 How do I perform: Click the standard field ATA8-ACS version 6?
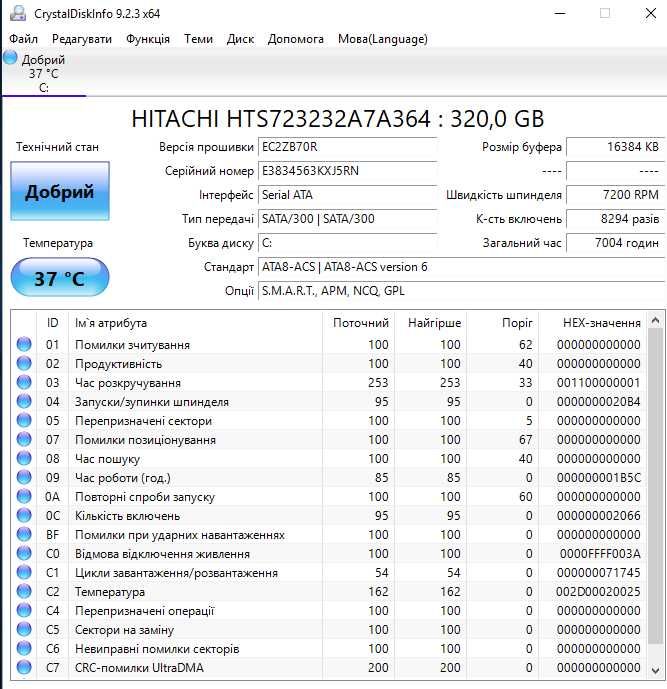point(461,267)
